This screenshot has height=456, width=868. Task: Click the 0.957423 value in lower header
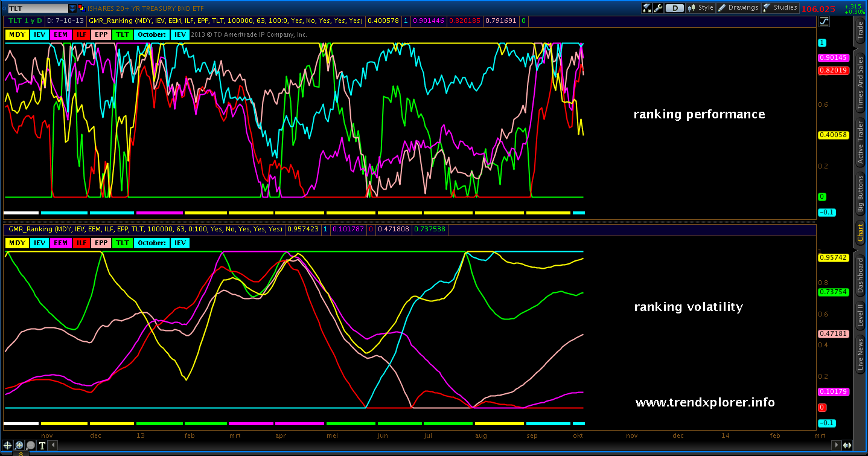(302, 230)
